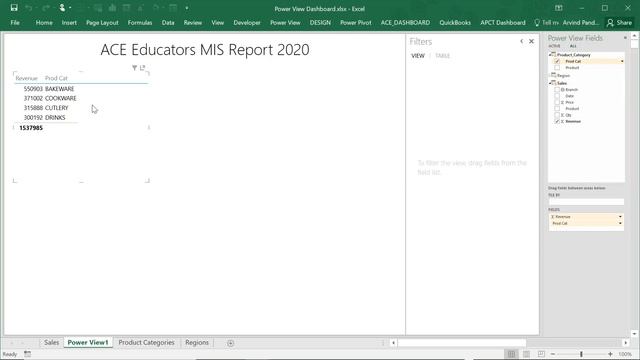Open the Home ribbon tab

click(x=44, y=23)
